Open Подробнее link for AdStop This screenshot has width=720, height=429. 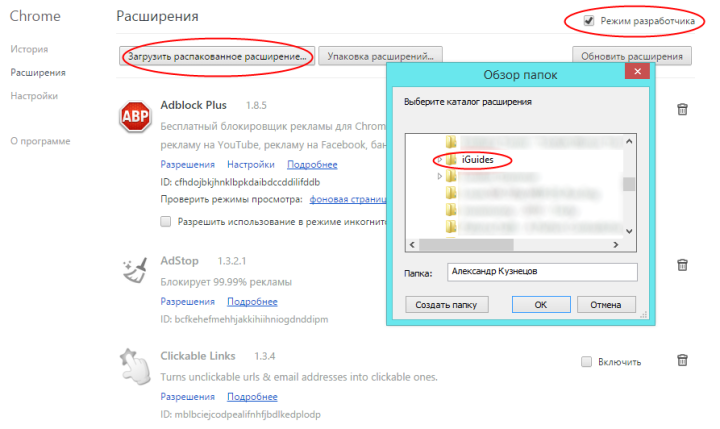pyautogui.click(x=253, y=302)
